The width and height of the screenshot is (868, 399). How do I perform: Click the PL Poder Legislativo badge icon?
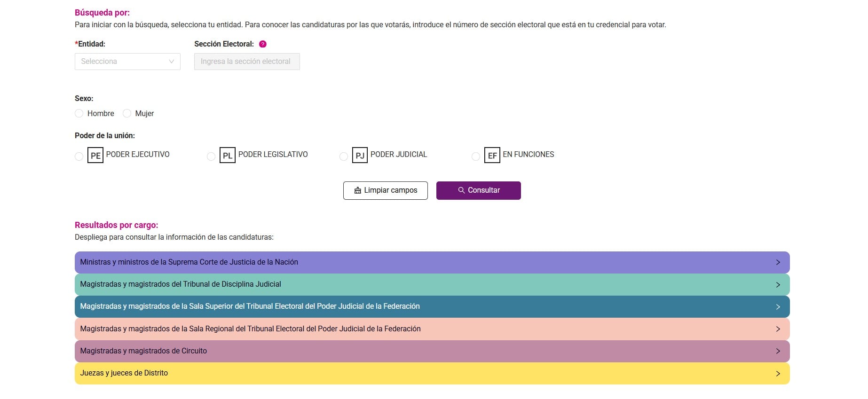click(228, 156)
